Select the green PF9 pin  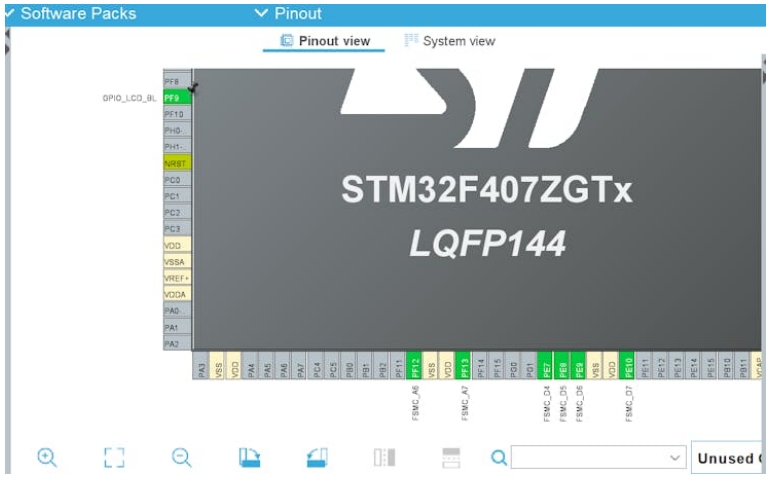[x=177, y=98]
